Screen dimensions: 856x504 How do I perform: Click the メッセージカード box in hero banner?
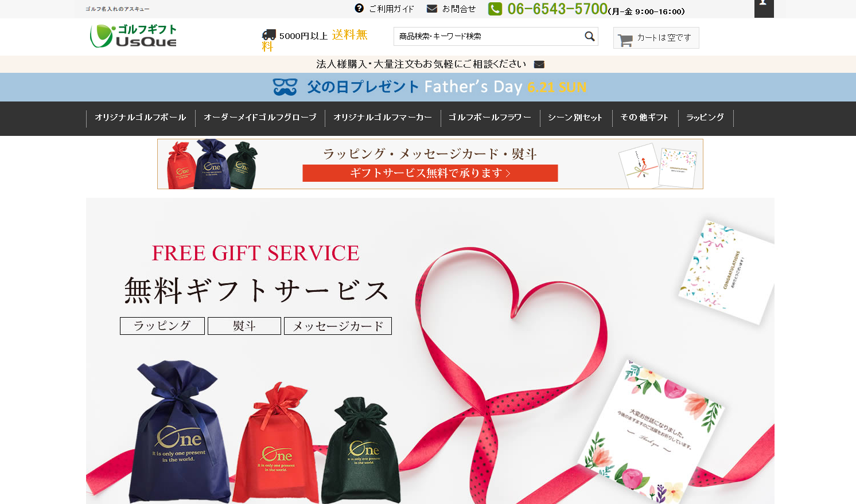click(x=338, y=326)
